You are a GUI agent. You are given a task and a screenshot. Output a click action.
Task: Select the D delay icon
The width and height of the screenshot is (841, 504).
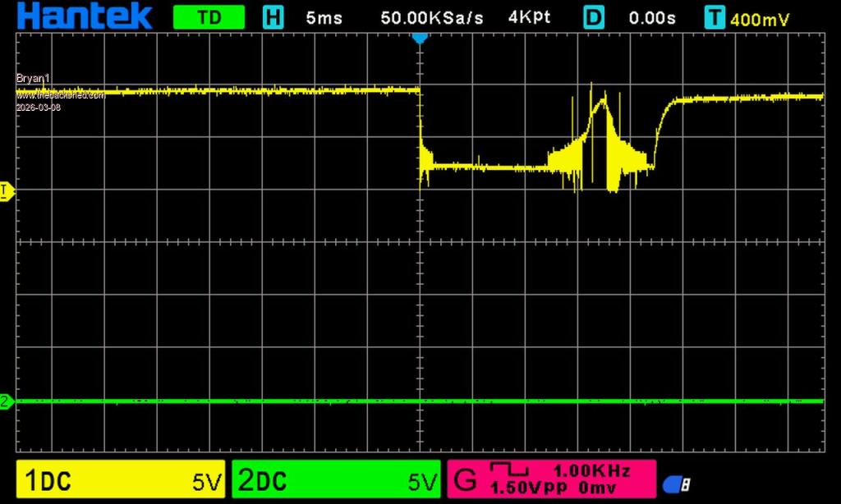coord(594,17)
